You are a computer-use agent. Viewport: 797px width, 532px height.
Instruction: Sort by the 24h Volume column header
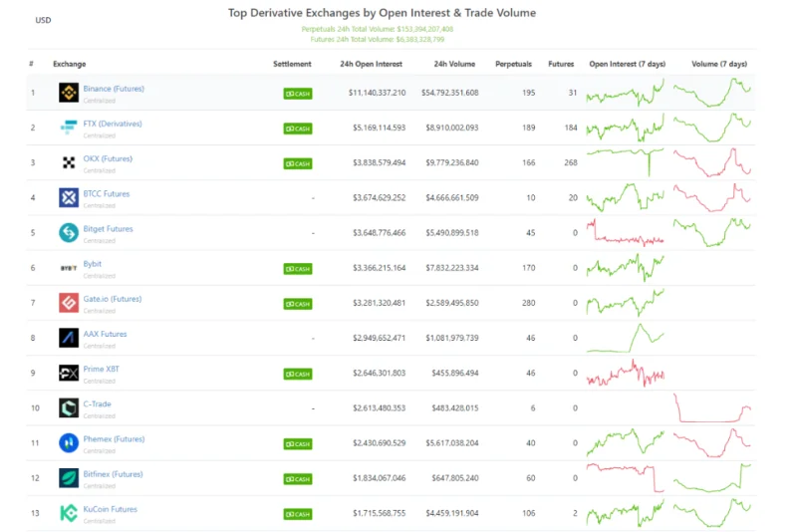[454, 64]
